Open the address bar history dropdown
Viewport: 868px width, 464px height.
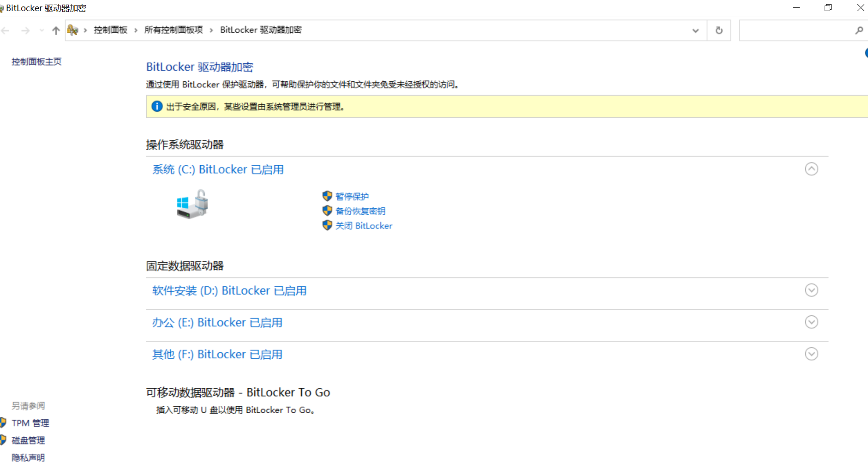tap(695, 30)
